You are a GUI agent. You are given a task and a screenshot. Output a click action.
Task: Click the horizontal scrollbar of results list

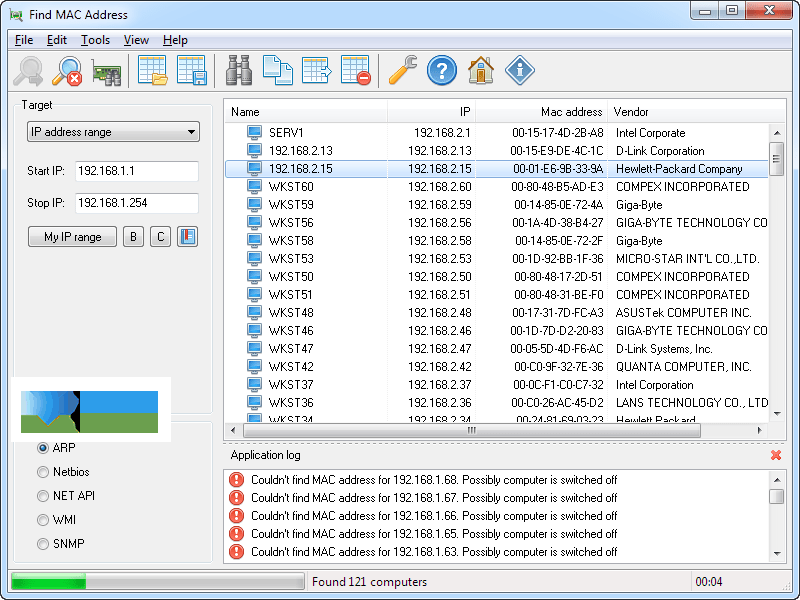[472, 430]
